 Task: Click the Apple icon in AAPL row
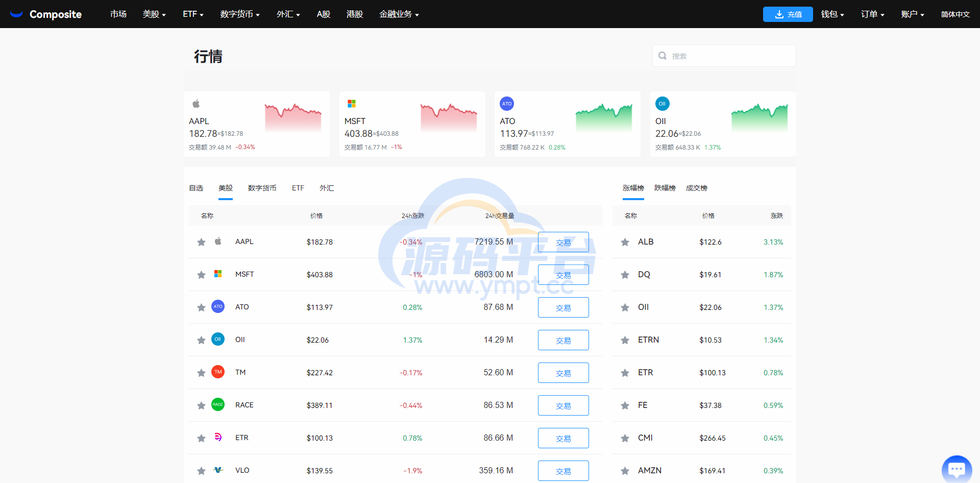(218, 241)
